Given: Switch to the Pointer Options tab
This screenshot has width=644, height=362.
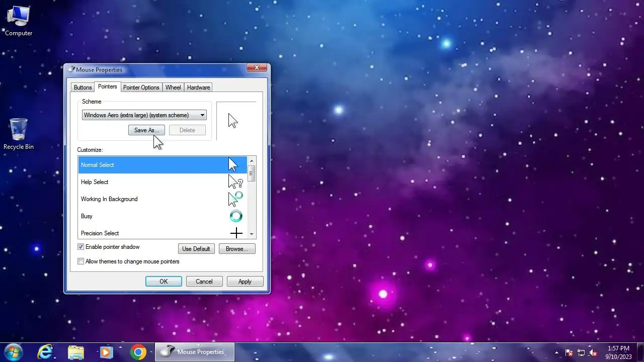Looking at the screenshot, I should coord(141,87).
